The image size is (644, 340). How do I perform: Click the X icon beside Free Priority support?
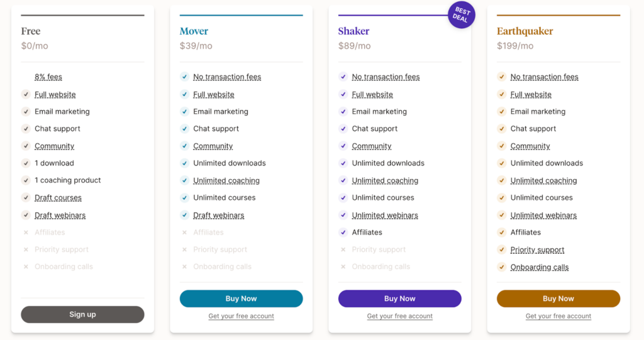click(26, 250)
